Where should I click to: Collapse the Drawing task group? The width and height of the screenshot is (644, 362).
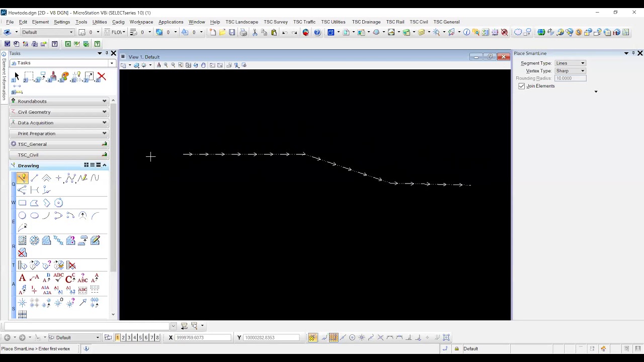pyautogui.click(x=105, y=165)
